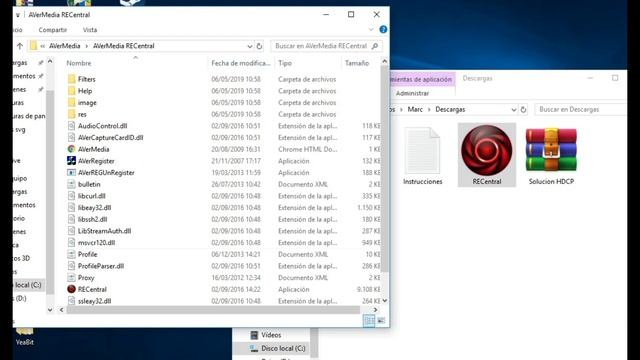The width and height of the screenshot is (640, 360).
Task: Select the msvcr120.dll file name
Action: 96,242
